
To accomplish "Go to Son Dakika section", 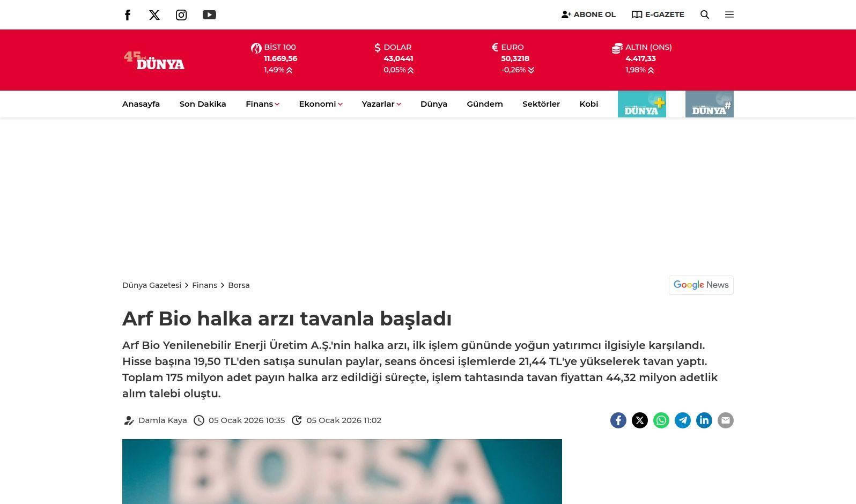I will [x=203, y=104].
